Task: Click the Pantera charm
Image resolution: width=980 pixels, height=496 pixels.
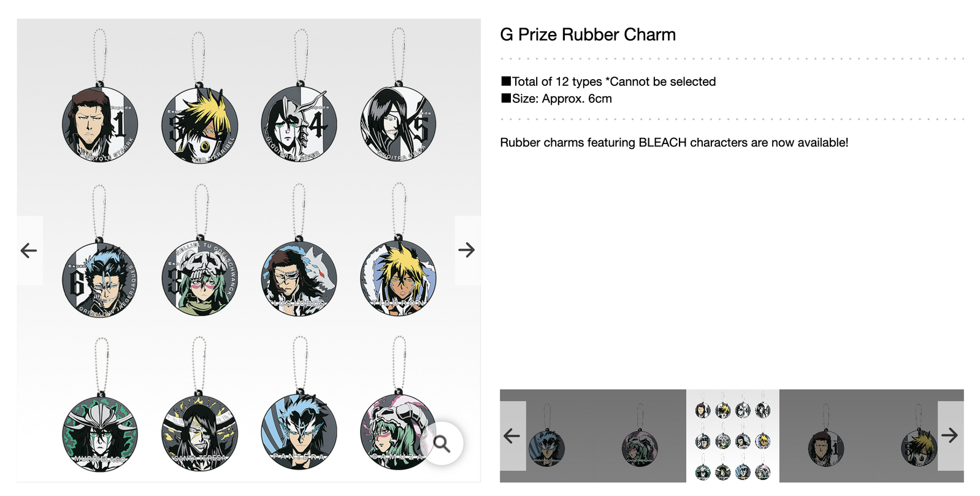Action: (299, 433)
